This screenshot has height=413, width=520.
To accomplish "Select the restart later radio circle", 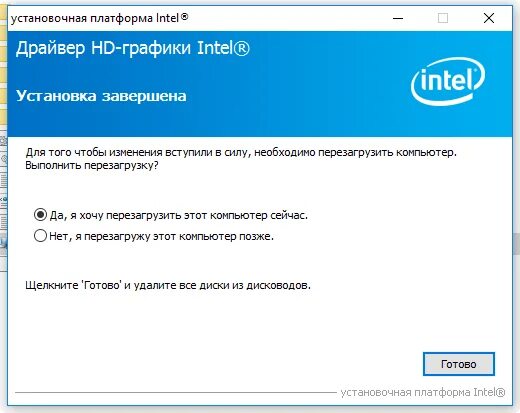I will point(40,236).
